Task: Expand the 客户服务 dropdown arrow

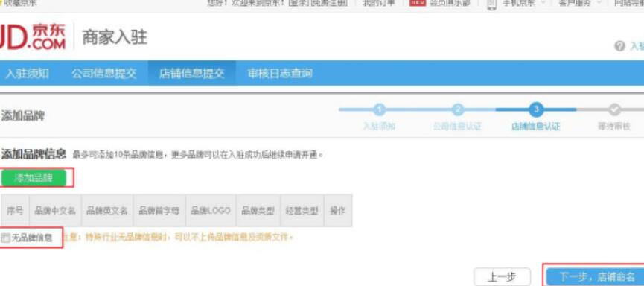Action: [599, 2]
